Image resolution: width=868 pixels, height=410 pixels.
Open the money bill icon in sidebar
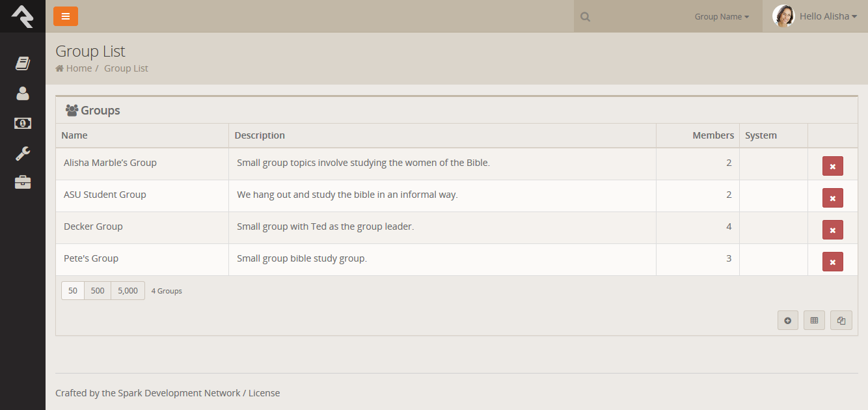point(23,123)
